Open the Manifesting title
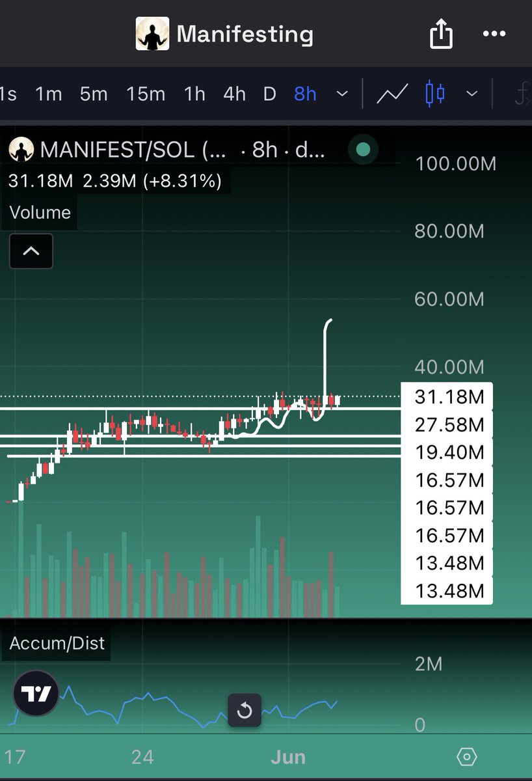Viewport: 532px width, 781px height. 245,34
